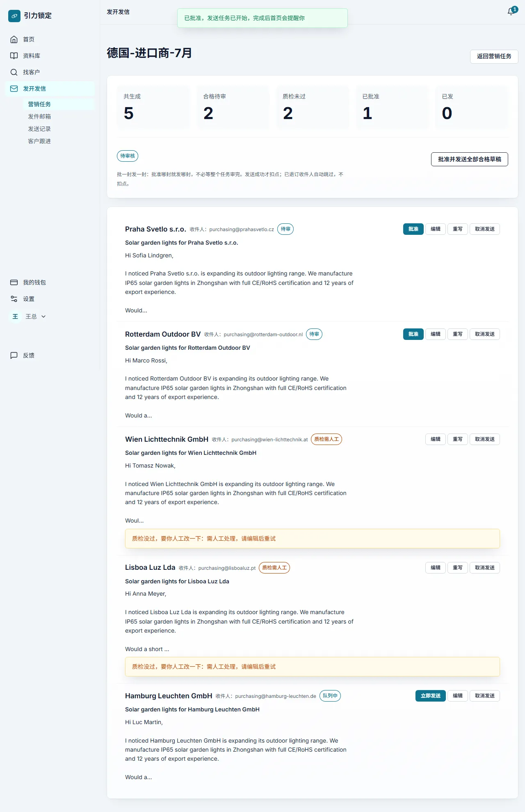Expand the 王总 account dropdown chevron
The height and width of the screenshot is (812, 525).
pos(43,317)
